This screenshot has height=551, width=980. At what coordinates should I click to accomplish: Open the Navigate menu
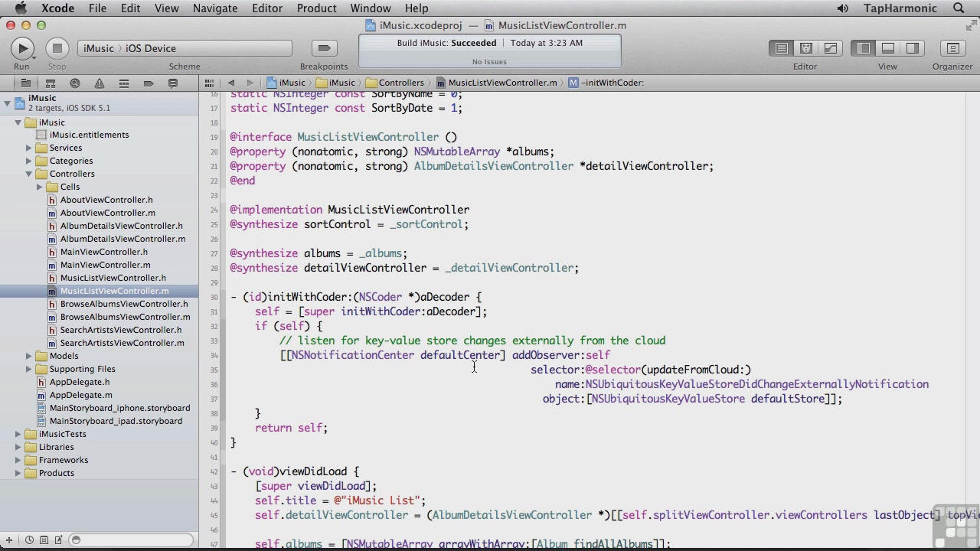[215, 8]
